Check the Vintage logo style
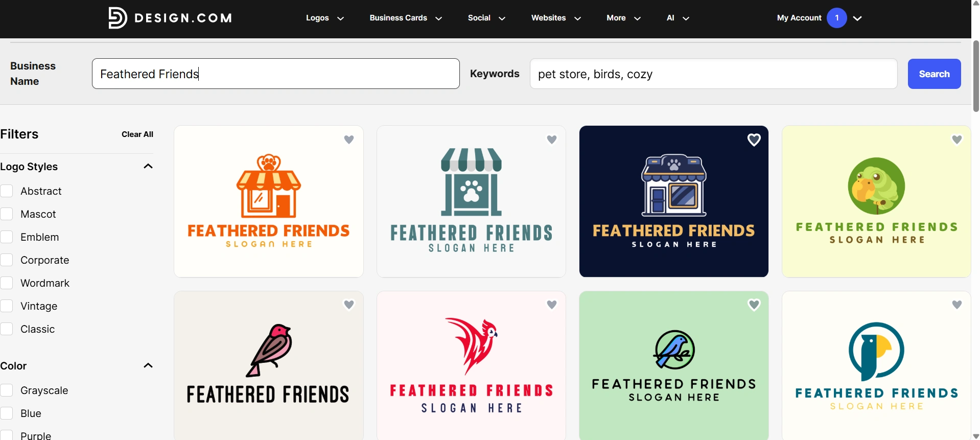 (x=7, y=306)
